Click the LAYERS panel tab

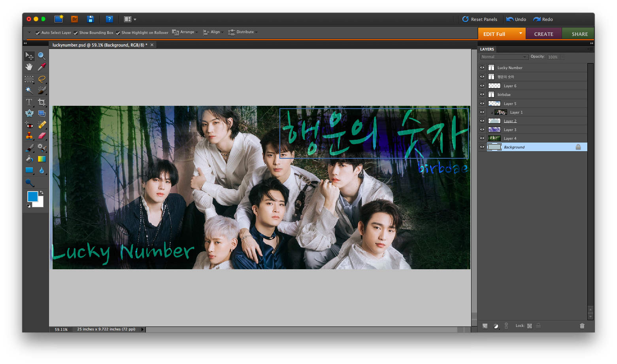click(x=487, y=49)
